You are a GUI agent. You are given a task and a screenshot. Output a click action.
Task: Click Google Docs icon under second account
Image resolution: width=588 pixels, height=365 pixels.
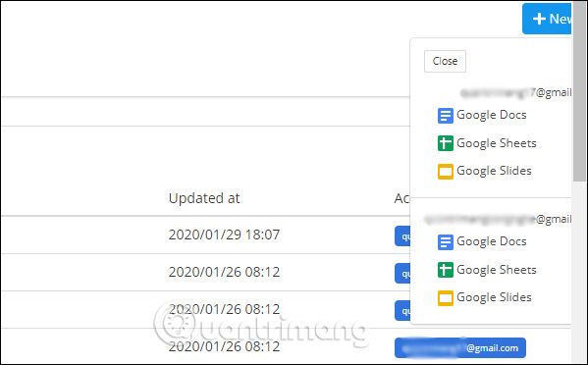point(445,242)
